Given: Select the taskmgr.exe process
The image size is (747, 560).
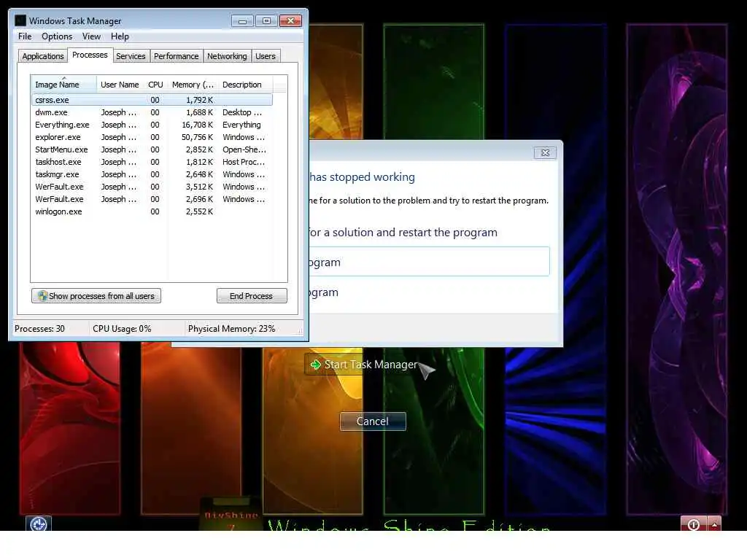Looking at the screenshot, I should coord(152,174).
